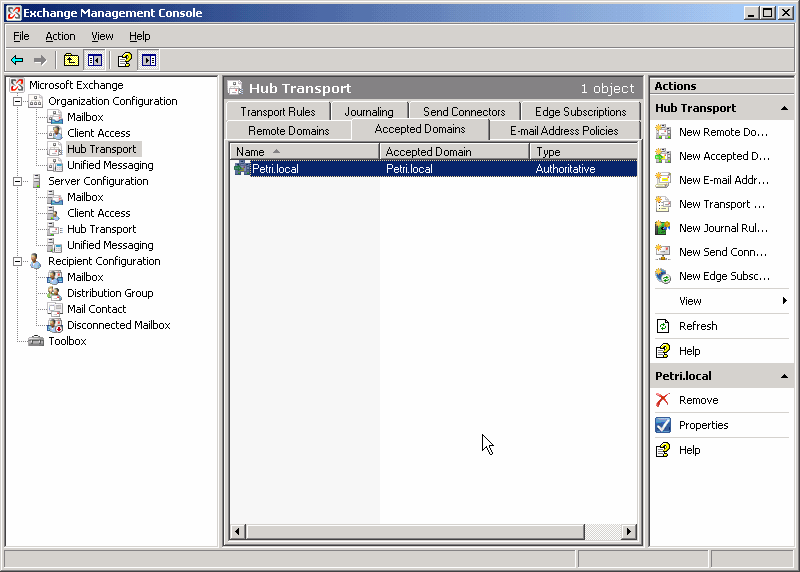Click the New E-mail Address Policy icon
Image resolution: width=800 pixels, height=572 pixels.
(x=663, y=180)
